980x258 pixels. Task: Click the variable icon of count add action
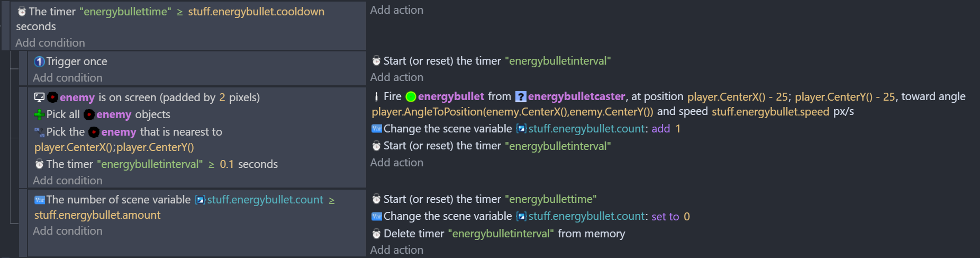(377, 129)
